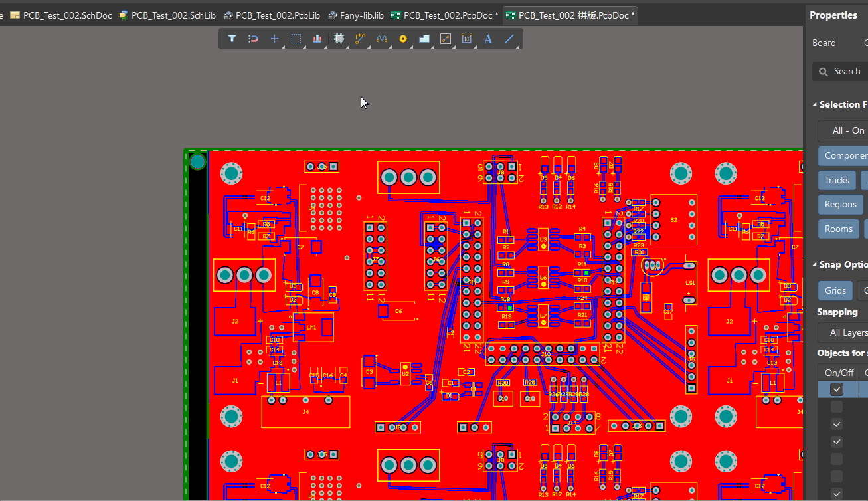
Task: Choose the place line tool
Action: (x=509, y=39)
